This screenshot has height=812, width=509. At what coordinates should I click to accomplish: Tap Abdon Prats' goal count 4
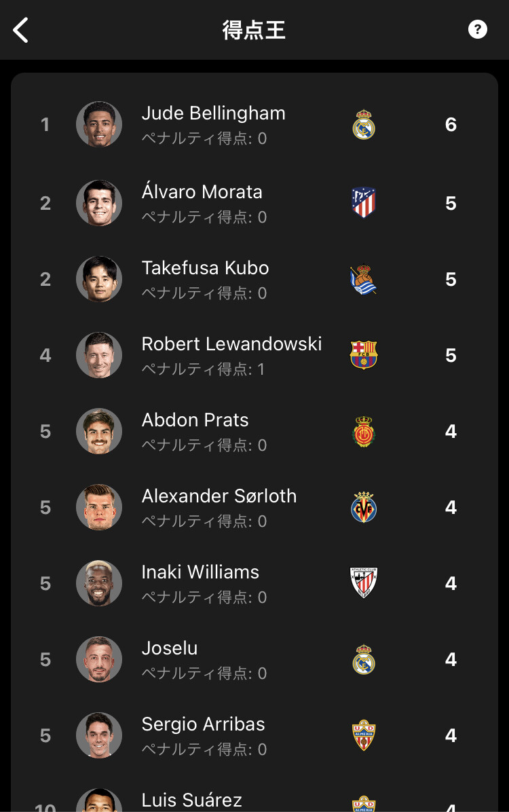click(x=451, y=432)
